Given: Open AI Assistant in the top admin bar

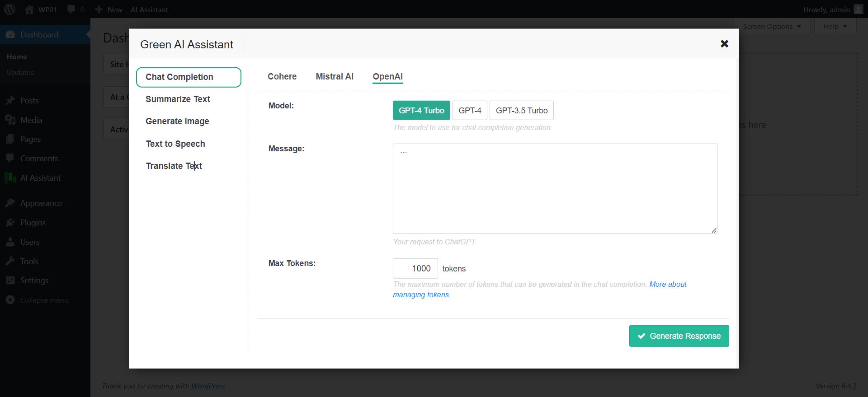Looking at the screenshot, I should [x=149, y=9].
